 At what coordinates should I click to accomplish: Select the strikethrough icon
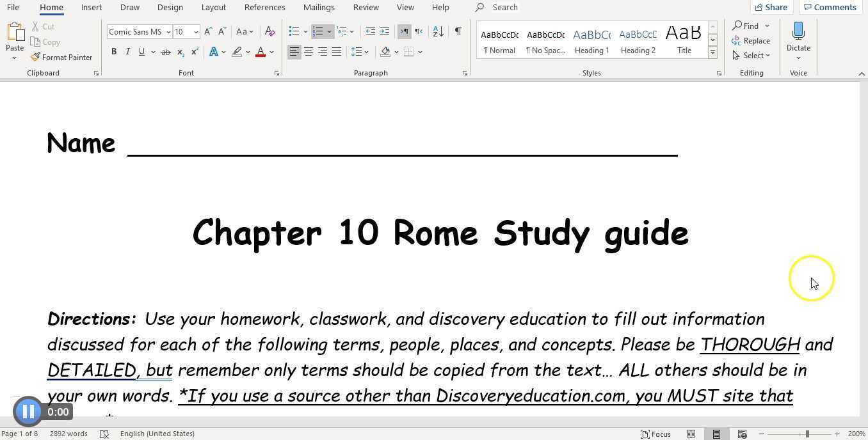(166, 52)
